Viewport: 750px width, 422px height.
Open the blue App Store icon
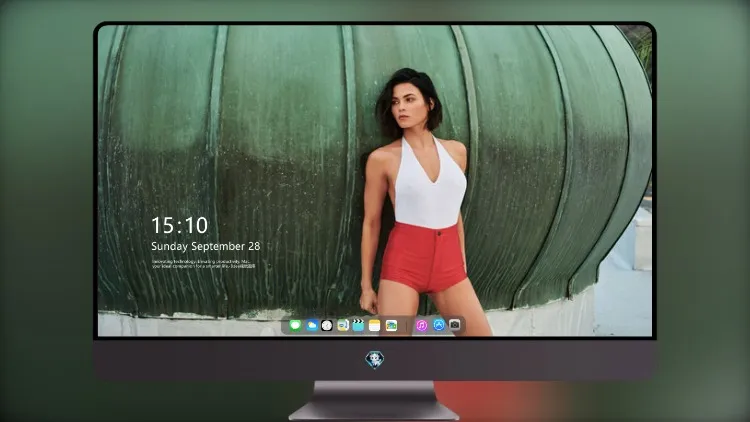438,325
